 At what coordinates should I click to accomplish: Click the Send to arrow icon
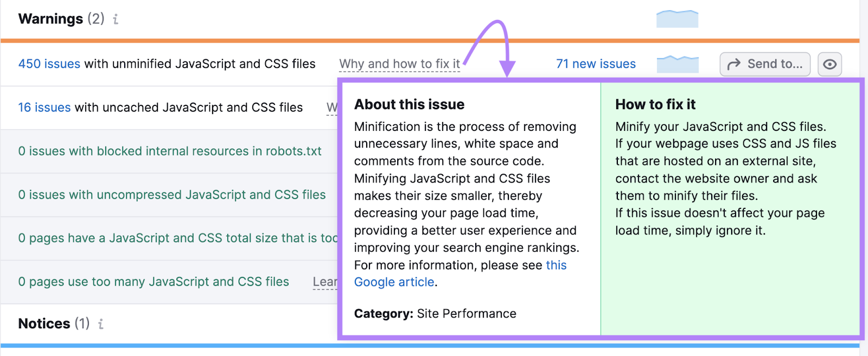pos(733,63)
